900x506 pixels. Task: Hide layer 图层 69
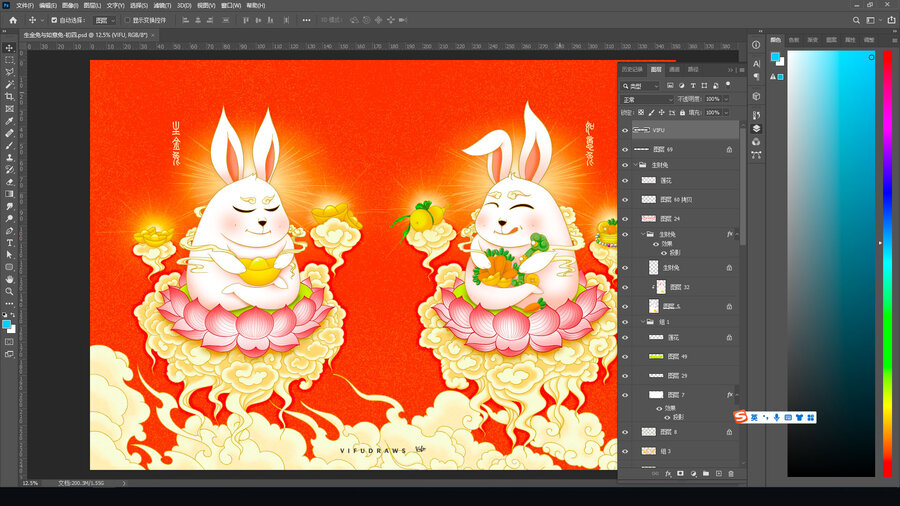625,149
